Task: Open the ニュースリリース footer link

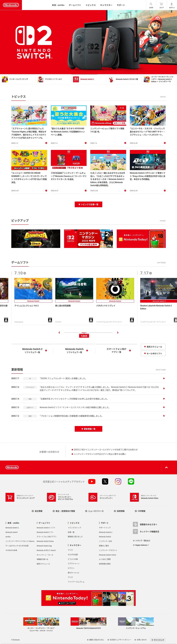Action: [94, 511]
